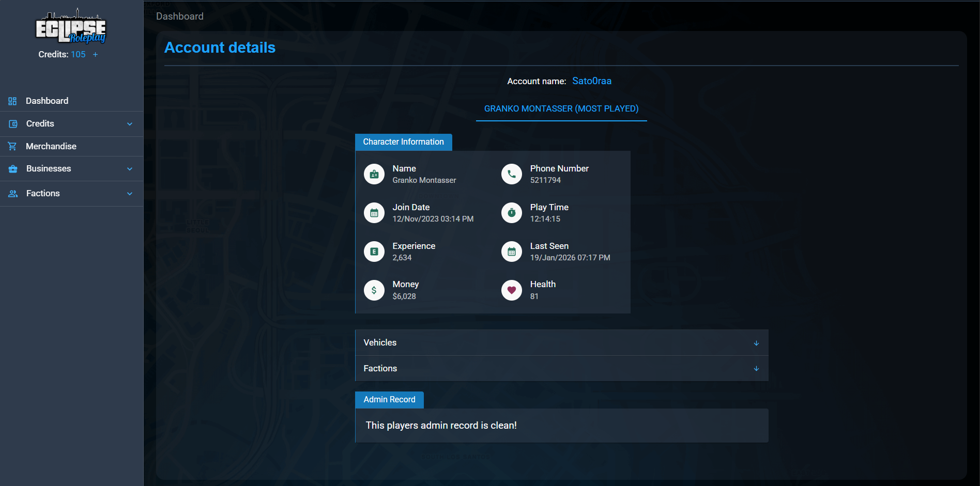
Task: Click the play time value 12:14:15
Action: pos(545,219)
